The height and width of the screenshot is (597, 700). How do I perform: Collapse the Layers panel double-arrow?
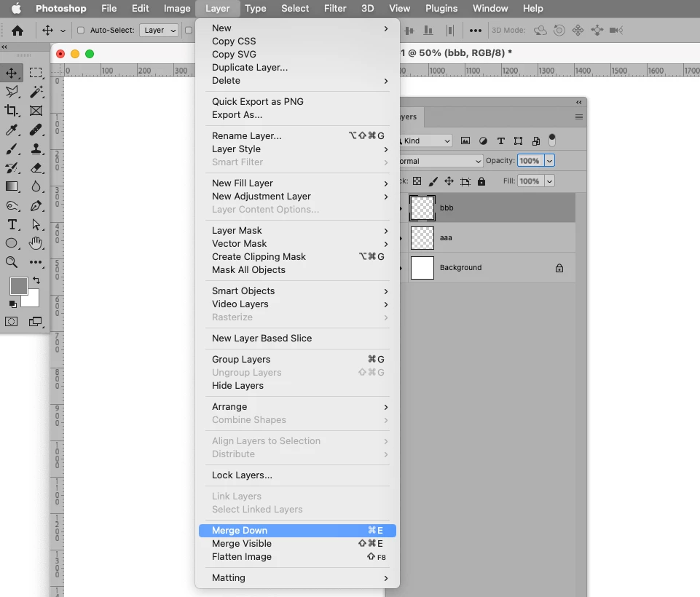579,102
